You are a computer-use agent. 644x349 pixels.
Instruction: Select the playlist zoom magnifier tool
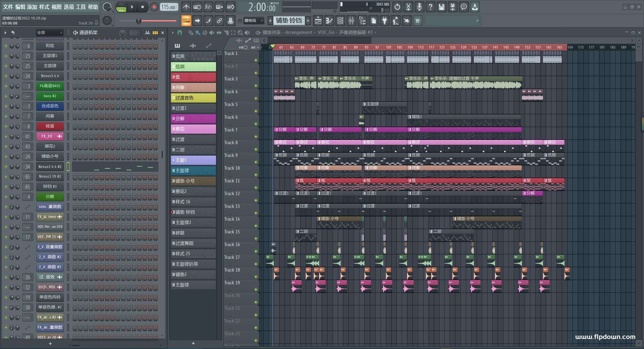click(240, 33)
